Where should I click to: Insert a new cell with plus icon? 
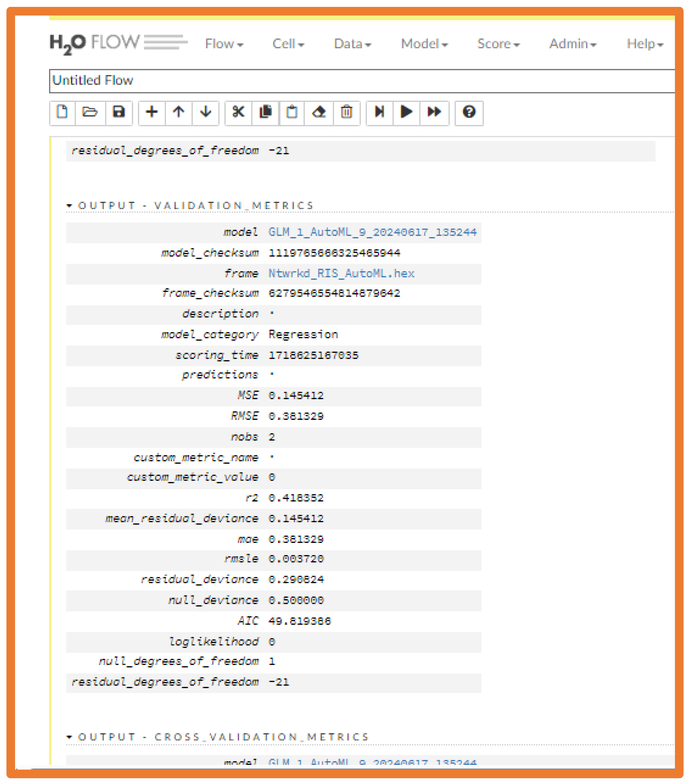152,112
